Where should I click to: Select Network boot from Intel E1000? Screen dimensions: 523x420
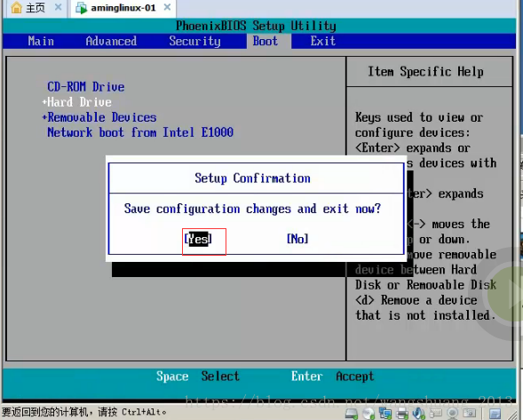pos(140,132)
